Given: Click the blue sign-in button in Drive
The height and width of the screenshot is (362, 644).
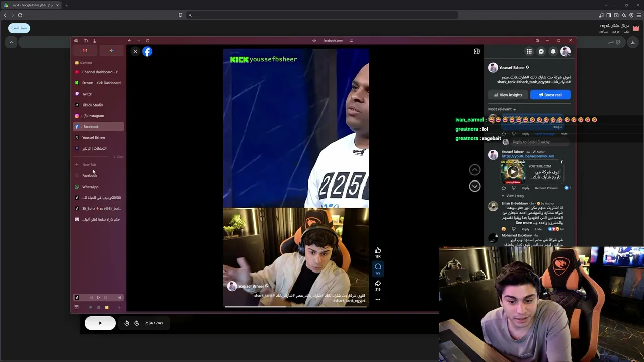Looking at the screenshot, I should (x=19, y=28).
